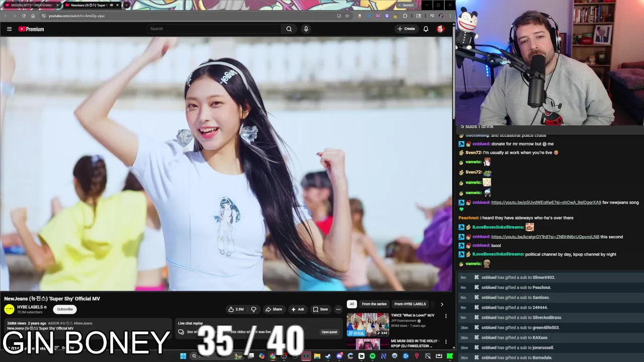Open File Explorer from taskbar

point(317,356)
